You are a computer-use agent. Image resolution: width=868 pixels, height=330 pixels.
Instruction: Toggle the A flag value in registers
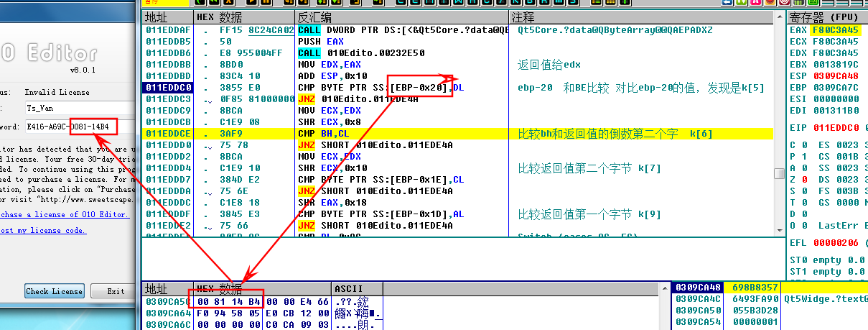click(x=803, y=168)
